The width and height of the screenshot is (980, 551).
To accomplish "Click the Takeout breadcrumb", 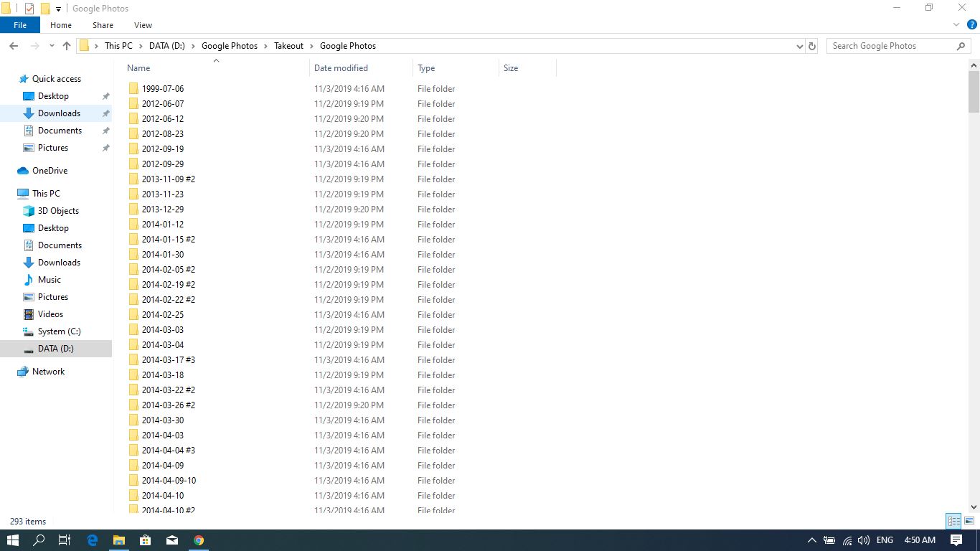I will pos(288,46).
